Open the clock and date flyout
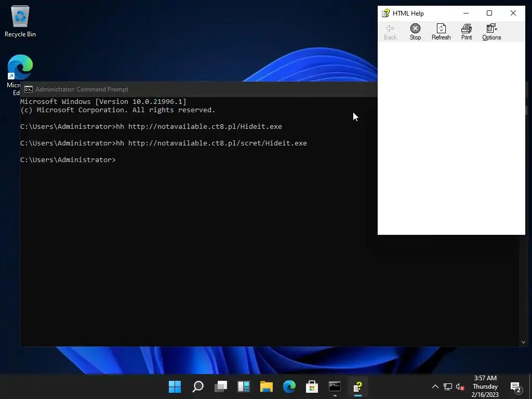532x399 pixels. 485,387
